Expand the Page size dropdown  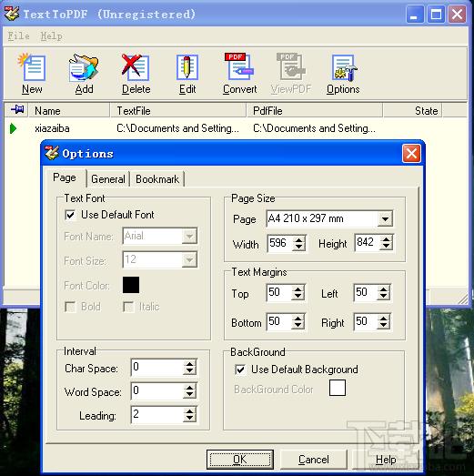click(385, 218)
